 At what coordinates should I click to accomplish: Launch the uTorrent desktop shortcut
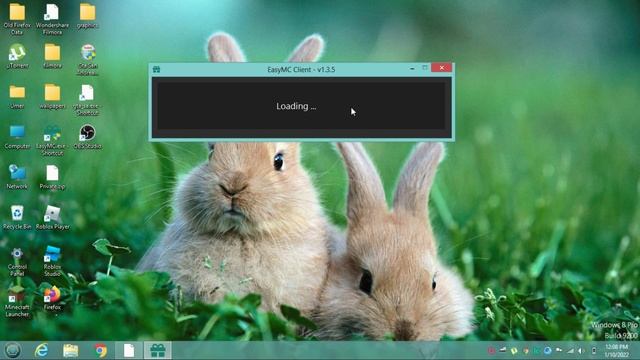click(17, 56)
